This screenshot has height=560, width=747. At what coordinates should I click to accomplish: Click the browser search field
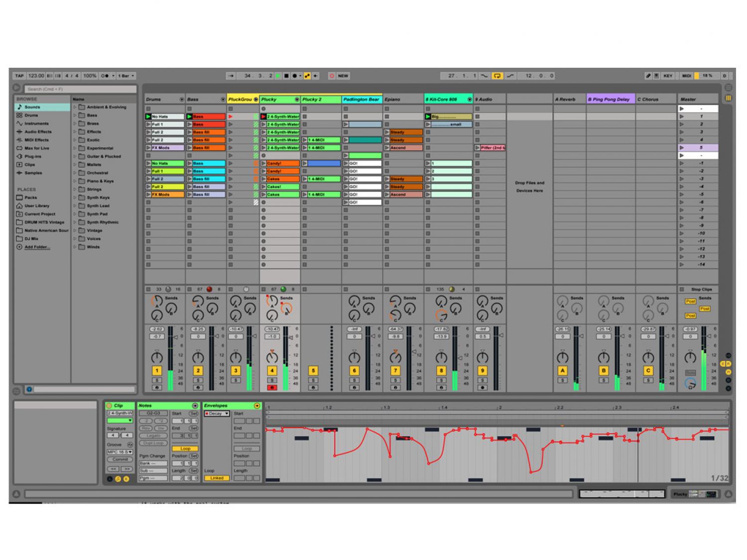pos(80,89)
